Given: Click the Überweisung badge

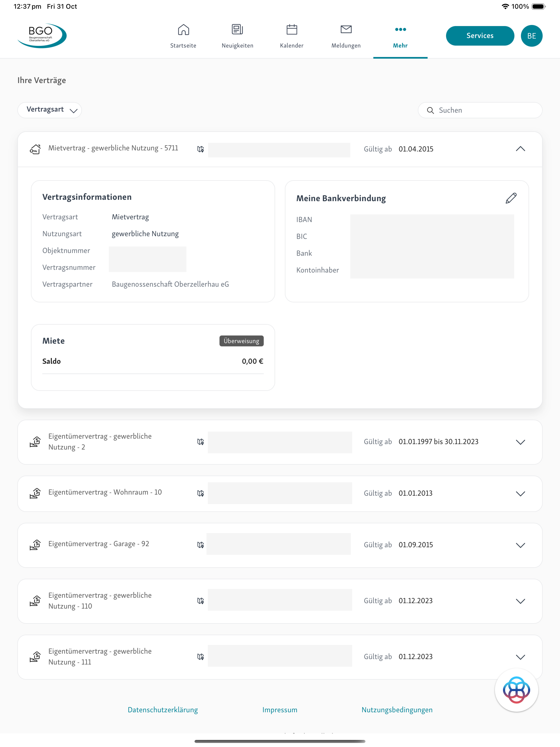Looking at the screenshot, I should [241, 341].
